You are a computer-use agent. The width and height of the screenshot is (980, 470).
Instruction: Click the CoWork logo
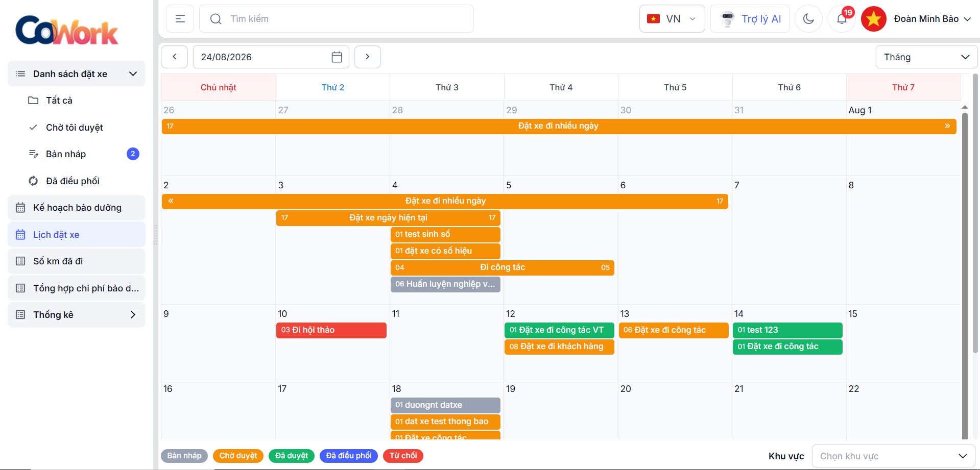[x=67, y=30]
